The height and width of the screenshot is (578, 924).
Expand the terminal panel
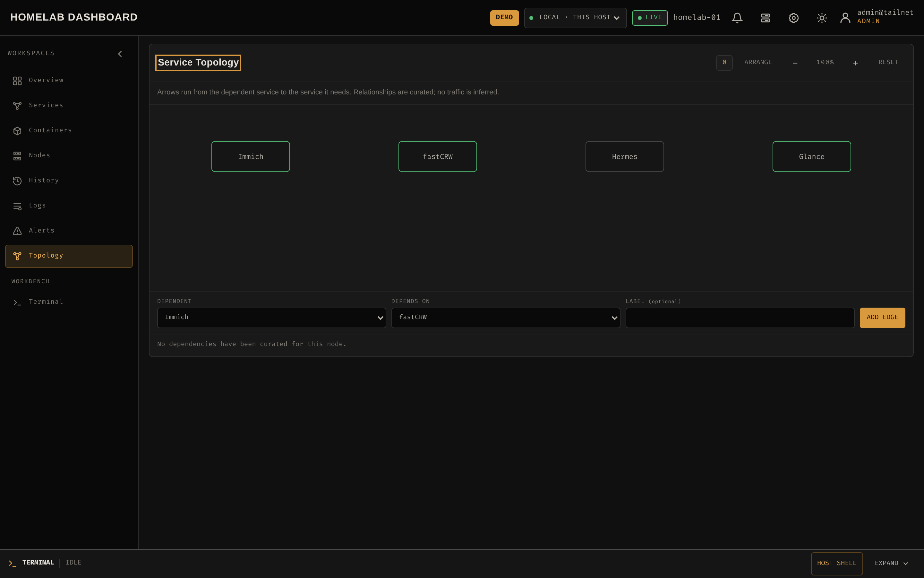891,564
